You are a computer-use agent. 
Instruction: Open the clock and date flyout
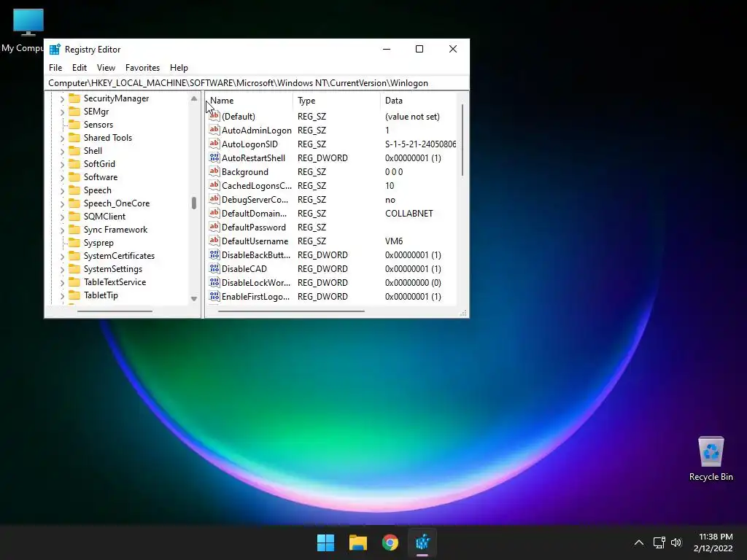[x=713, y=542]
